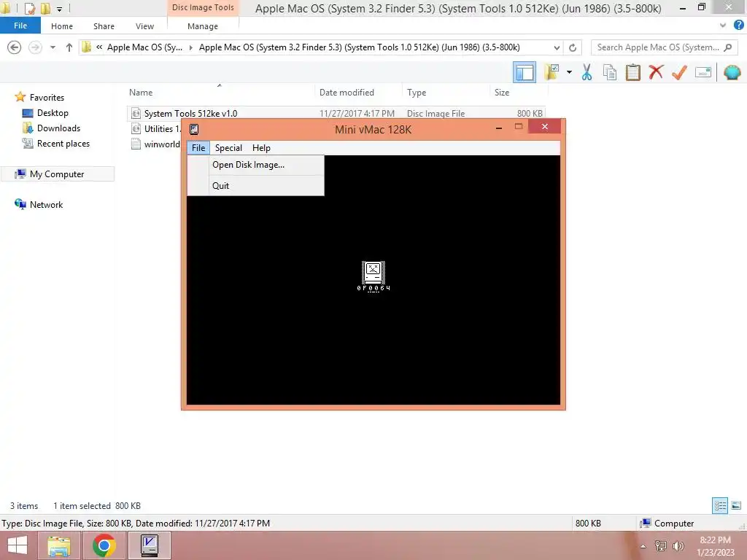Switch to the View ribbon tab

[144, 26]
